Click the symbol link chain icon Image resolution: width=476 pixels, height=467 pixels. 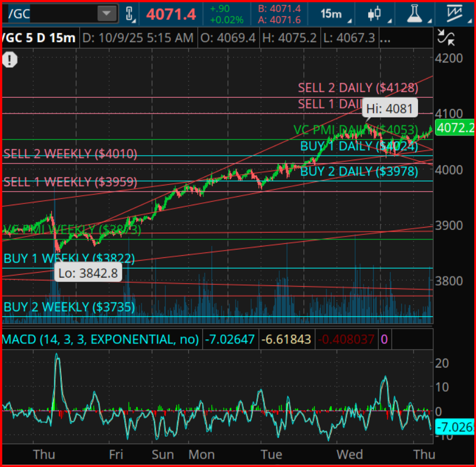[x=130, y=13]
